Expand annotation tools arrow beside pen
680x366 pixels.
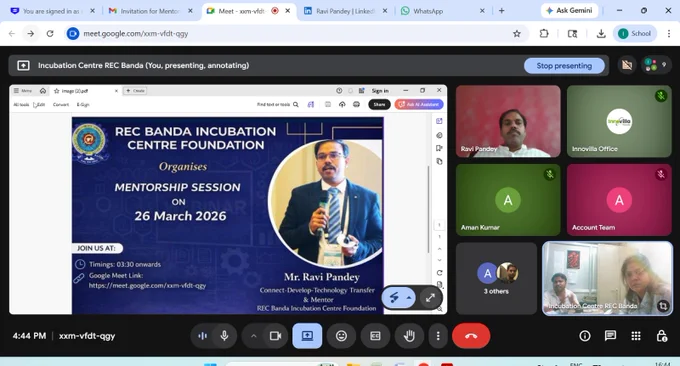pos(409,297)
